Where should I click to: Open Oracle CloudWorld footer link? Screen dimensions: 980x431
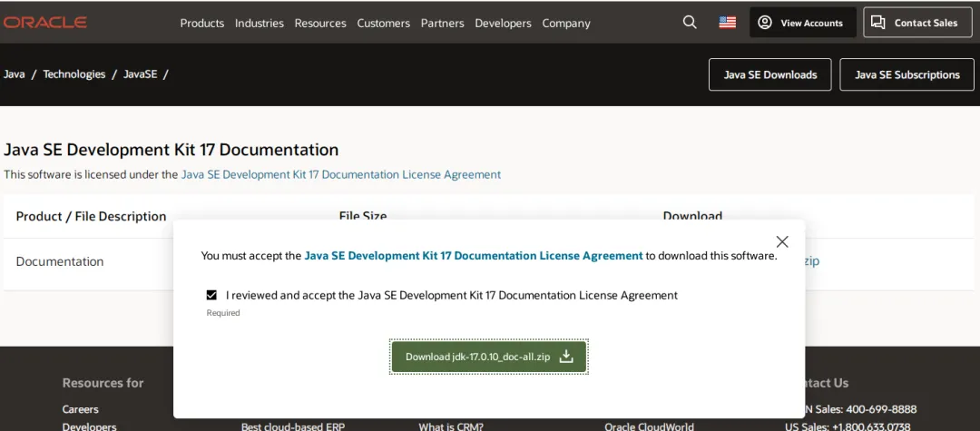click(649, 426)
